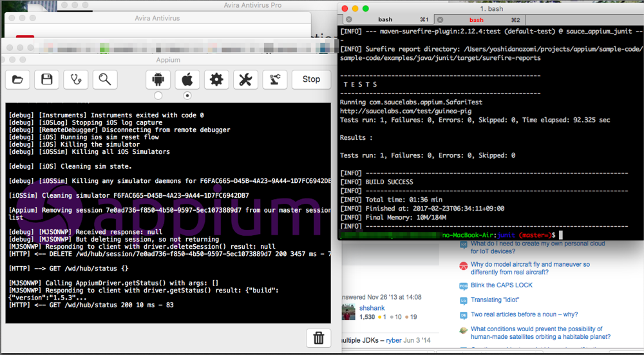The width and height of the screenshot is (644, 355).
Task: Open iOS settings Apple icon
Action: click(x=187, y=79)
